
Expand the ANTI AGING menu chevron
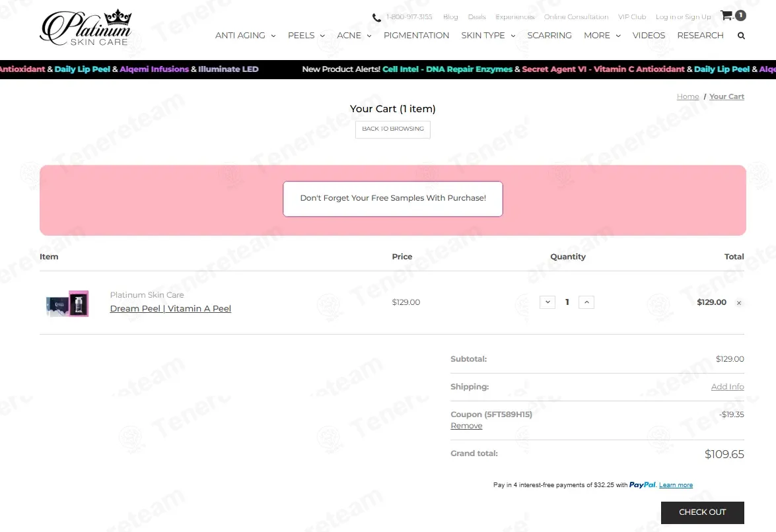point(273,36)
